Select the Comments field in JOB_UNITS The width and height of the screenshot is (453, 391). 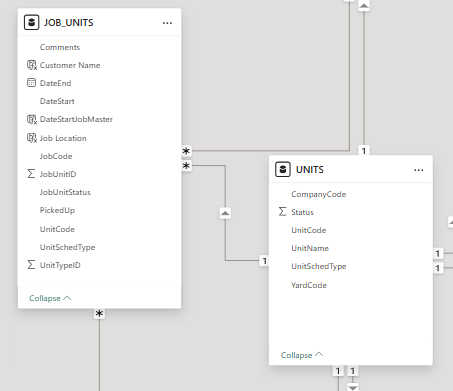[60, 47]
